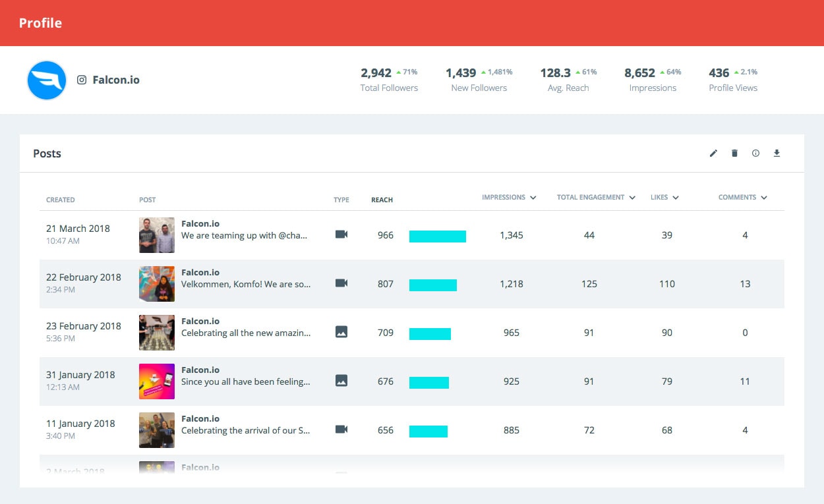Viewport: 824px width, 504px height.
Task: Open thumbnail of 31 January 2018 post
Action: pyautogui.click(x=157, y=381)
